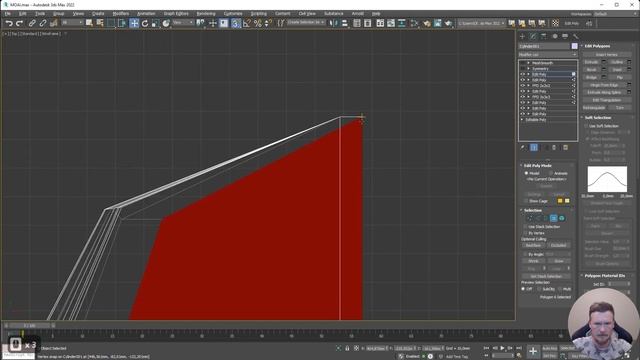Open the Create command panel tab
Image resolution: width=640 pixels, height=360 pixels.
[x=522, y=36]
